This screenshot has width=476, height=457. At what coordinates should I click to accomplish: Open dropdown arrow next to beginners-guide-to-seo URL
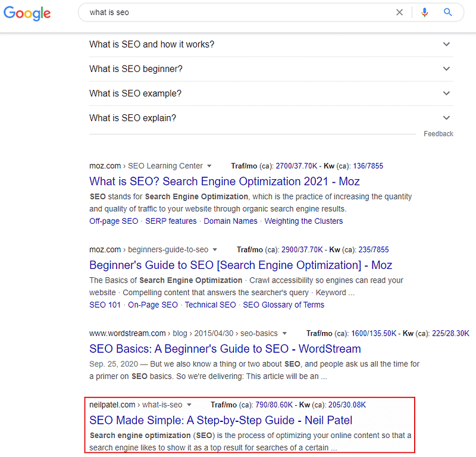pyautogui.click(x=215, y=250)
